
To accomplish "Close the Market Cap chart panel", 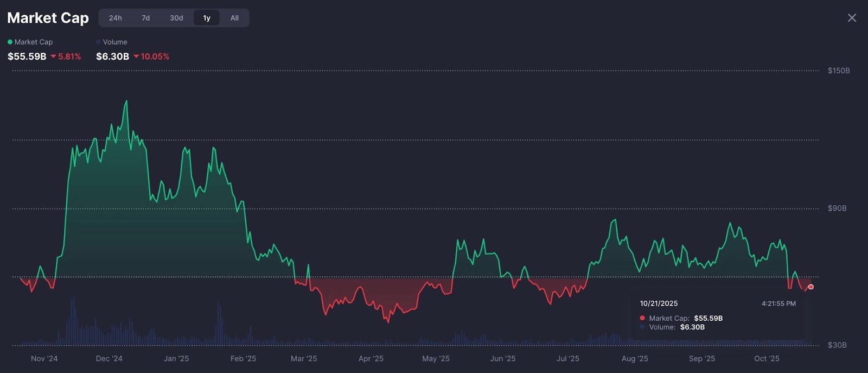I will (x=852, y=18).
